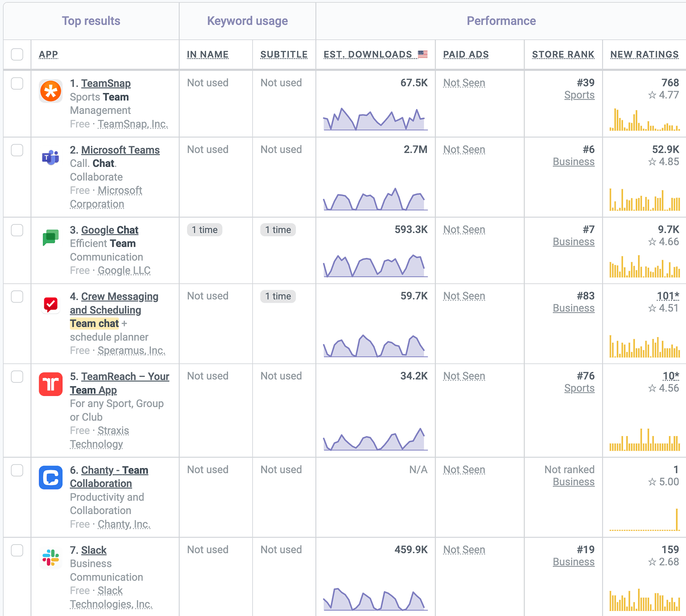This screenshot has width=686, height=616.
Task: Toggle the select-all checkbox in the header row
Action: pyautogui.click(x=17, y=54)
